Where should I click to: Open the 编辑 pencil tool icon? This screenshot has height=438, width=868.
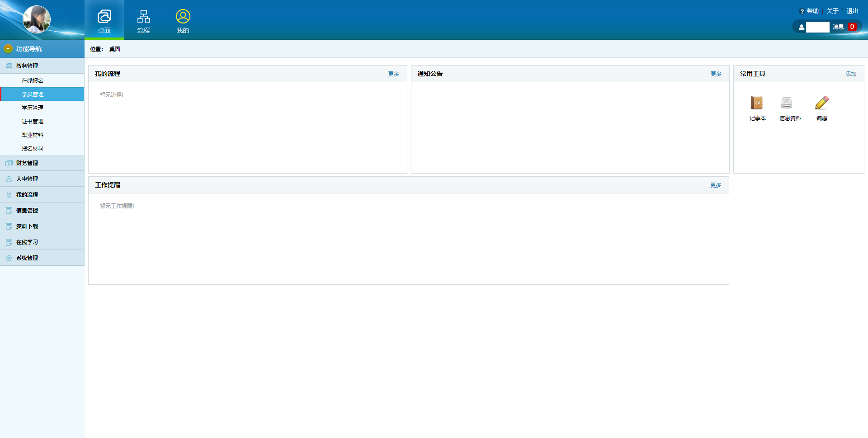[x=822, y=103]
